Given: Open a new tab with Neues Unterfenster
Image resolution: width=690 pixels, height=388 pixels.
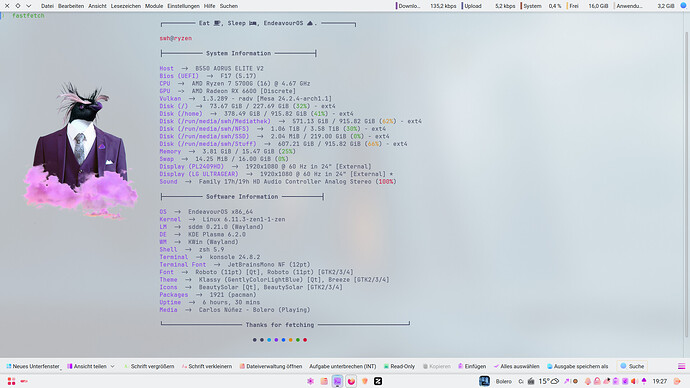Looking at the screenshot, I should 33,366.
